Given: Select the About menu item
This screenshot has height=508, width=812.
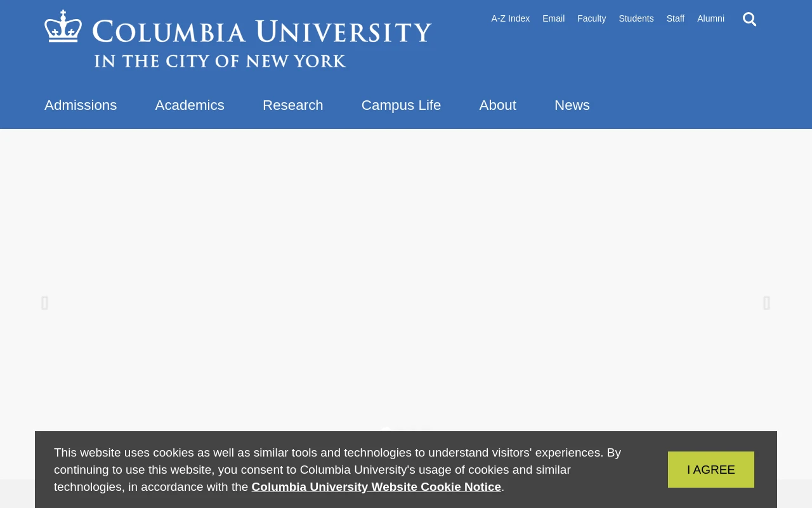Looking at the screenshot, I should click(497, 105).
